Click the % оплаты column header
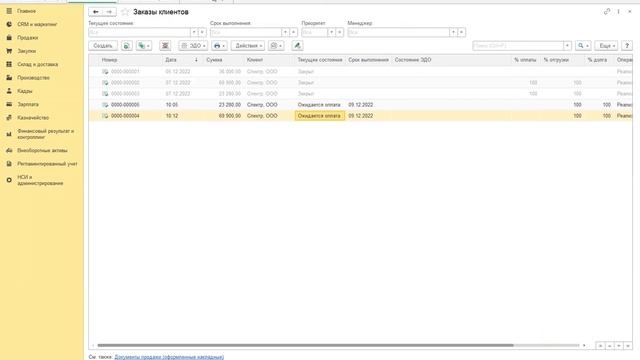Viewport: 640px width, 360px height. click(x=525, y=60)
